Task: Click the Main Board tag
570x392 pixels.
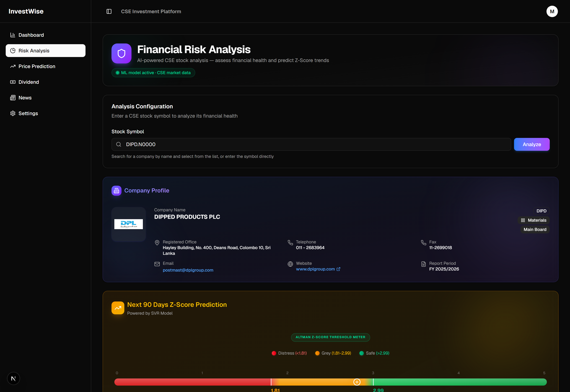Action: (535, 229)
